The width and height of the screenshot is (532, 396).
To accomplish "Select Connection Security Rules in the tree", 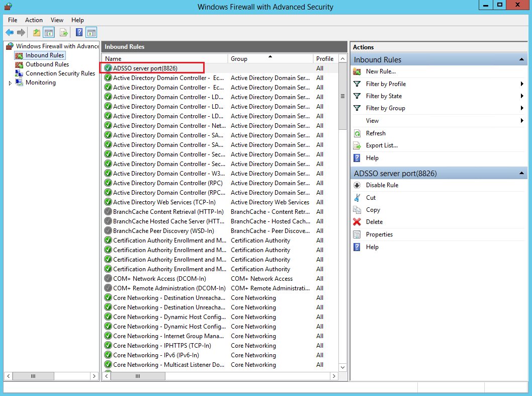I will pyautogui.click(x=60, y=73).
